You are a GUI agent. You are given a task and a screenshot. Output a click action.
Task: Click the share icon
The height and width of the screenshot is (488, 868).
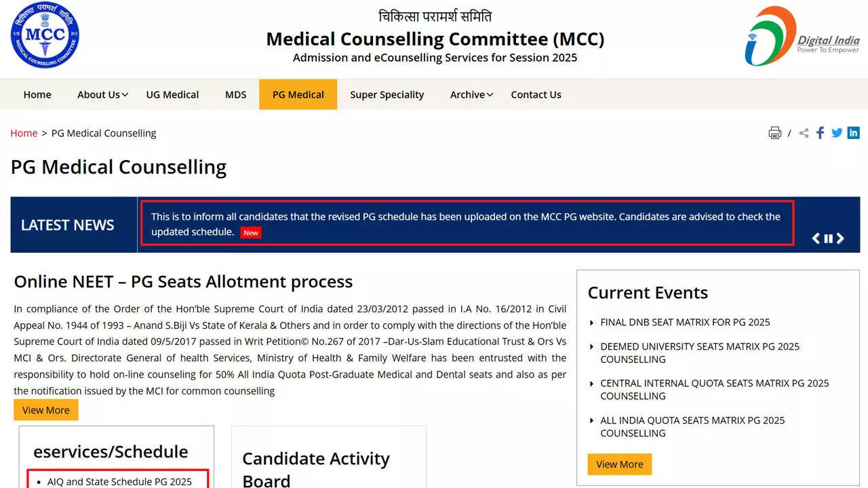[x=804, y=133]
